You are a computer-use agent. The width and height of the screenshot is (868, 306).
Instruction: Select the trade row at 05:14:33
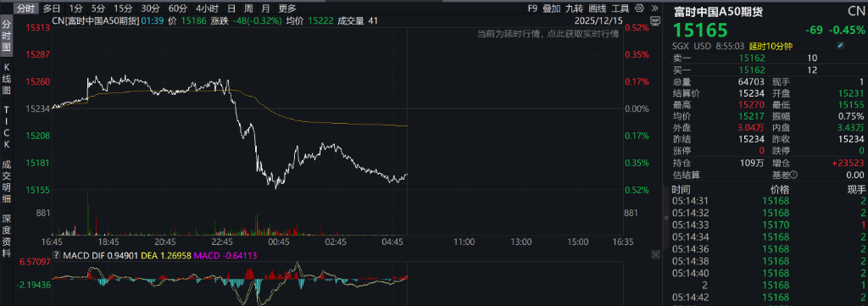pyautogui.click(x=768, y=225)
